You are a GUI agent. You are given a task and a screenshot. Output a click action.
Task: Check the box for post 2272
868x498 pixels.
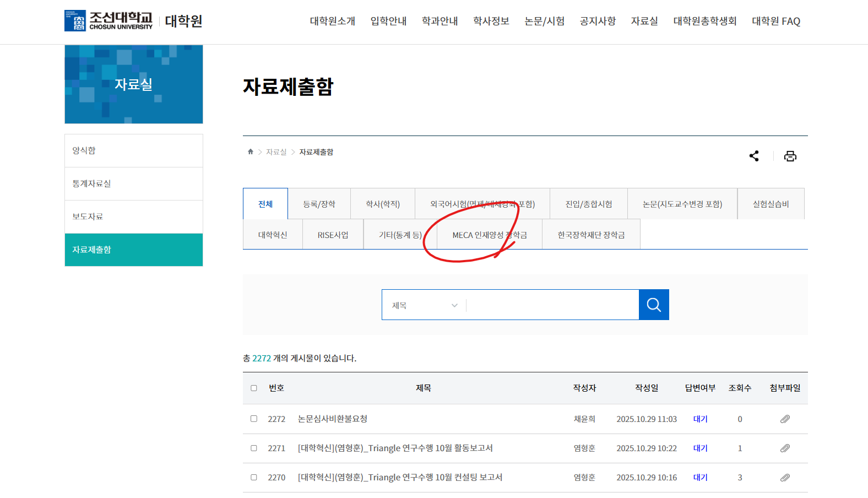coord(254,419)
